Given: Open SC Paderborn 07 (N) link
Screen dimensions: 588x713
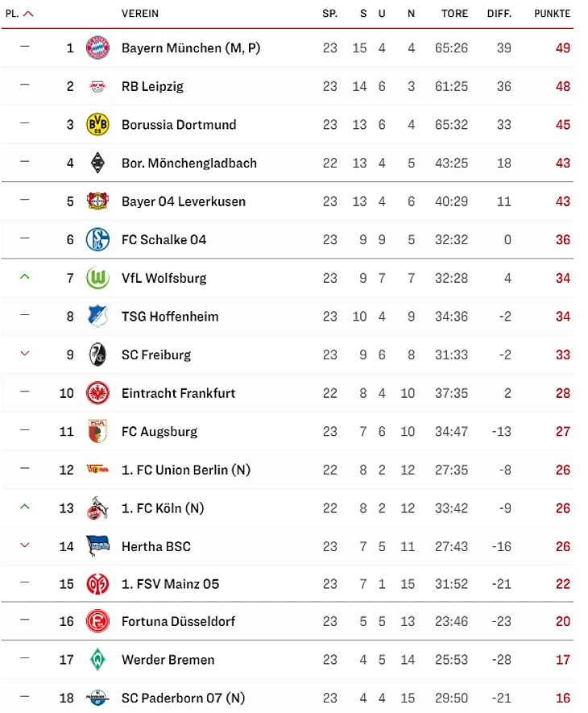Looking at the screenshot, I should coord(184,698).
